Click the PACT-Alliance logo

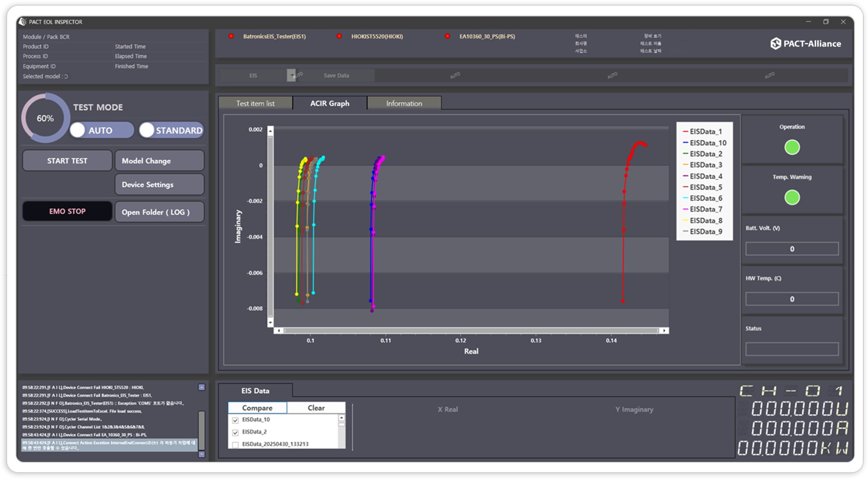point(806,43)
